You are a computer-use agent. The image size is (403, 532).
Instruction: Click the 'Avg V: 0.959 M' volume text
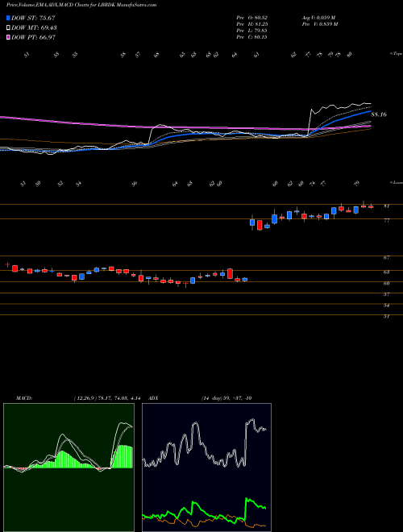pyautogui.click(x=320, y=17)
